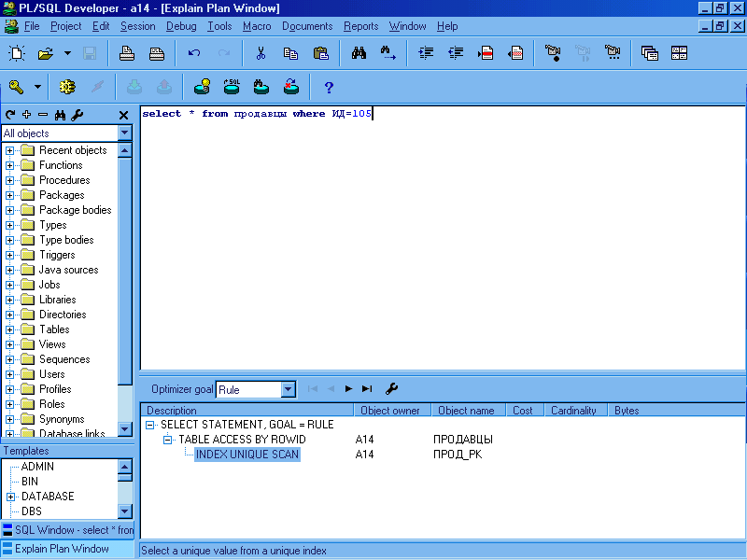Click the Window list icon
The width and height of the screenshot is (747, 560).
(649, 53)
